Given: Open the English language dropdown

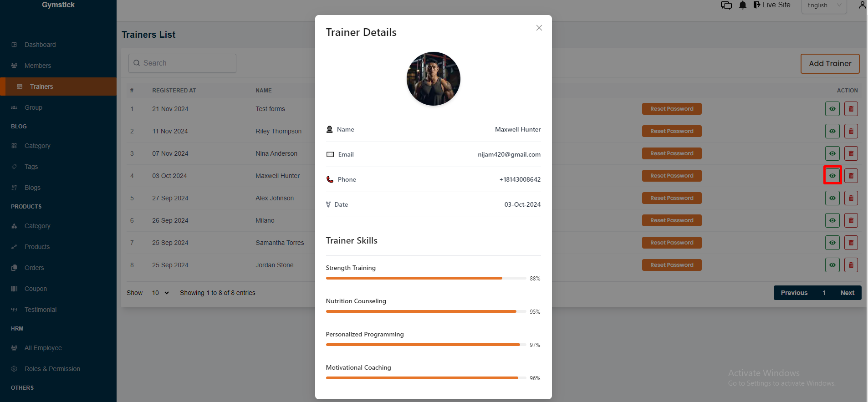Looking at the screenshot, I should 823,5.
